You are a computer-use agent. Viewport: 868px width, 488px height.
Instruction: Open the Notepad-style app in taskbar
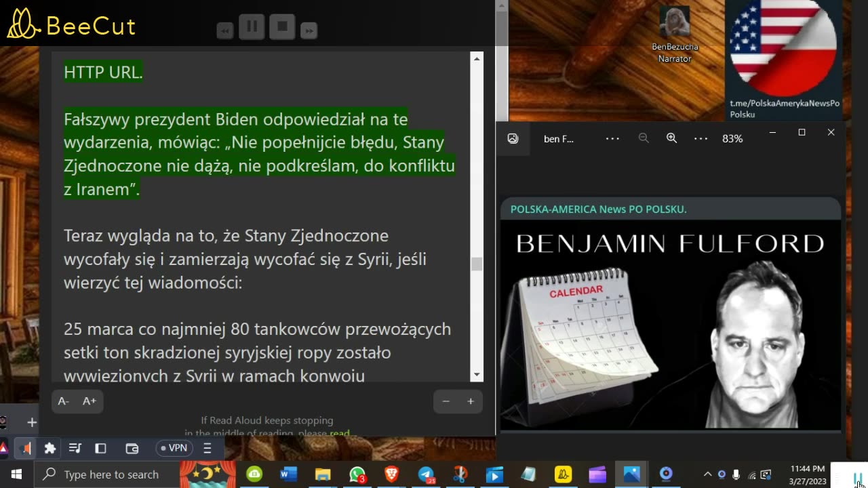pos(528,474)
